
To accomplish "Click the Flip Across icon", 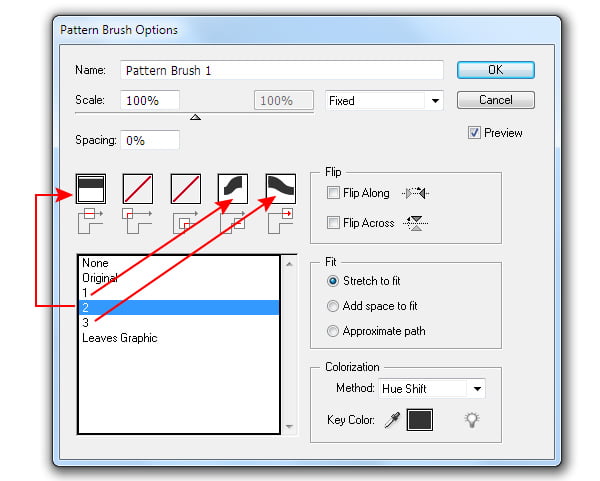I will click(x=416, y=223).
